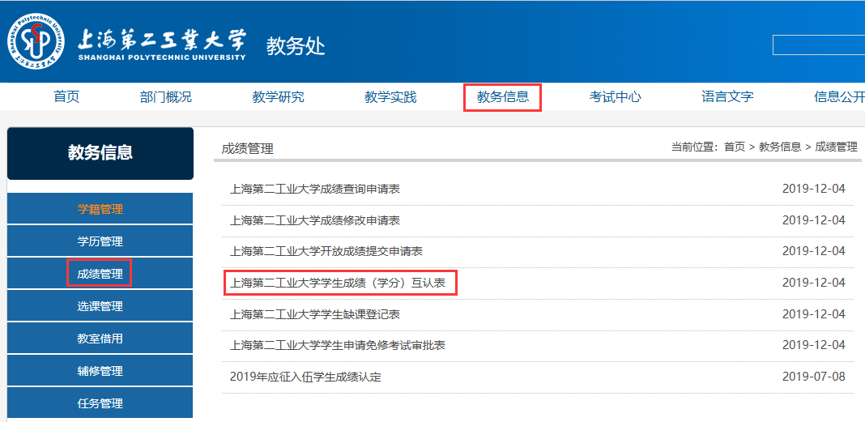Open 上海第二工业大学学生缺课登记表 link
The width and height of the screenshot is (865, 422).
[314, 315]
